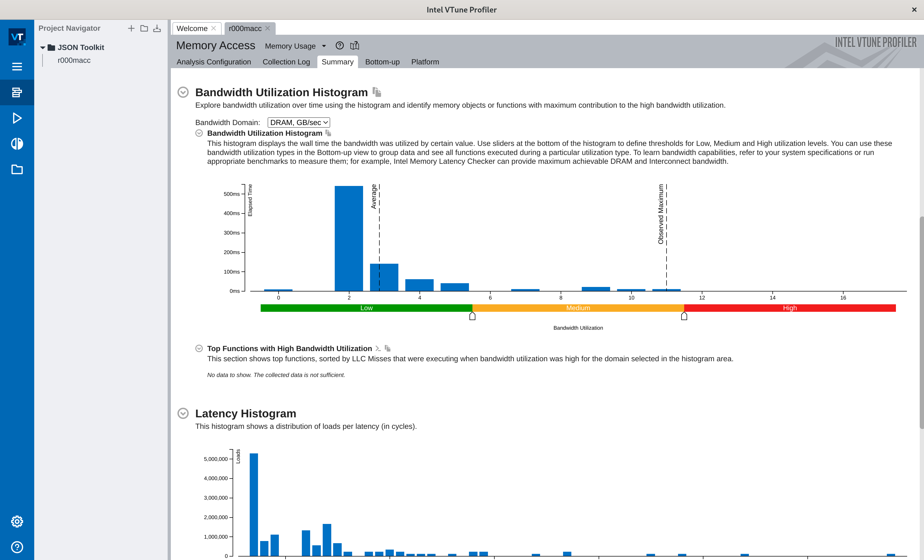The height and width of the screenshot is (560, 924).
Task: Collapse the JSON Toolkit project tree
Action: click(x=43, y=48)
